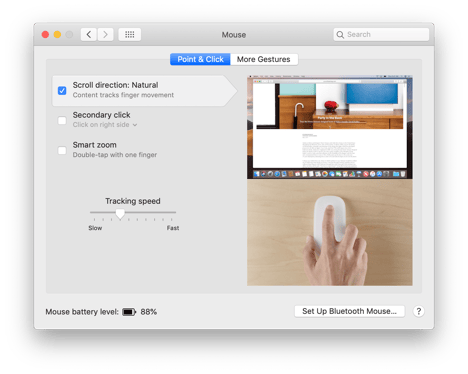
Task: Enable Smart zoom checkbox
Action: 62,150
